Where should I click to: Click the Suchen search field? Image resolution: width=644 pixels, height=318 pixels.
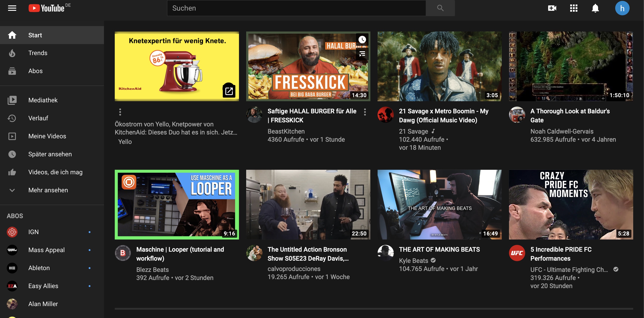(296, 8)
